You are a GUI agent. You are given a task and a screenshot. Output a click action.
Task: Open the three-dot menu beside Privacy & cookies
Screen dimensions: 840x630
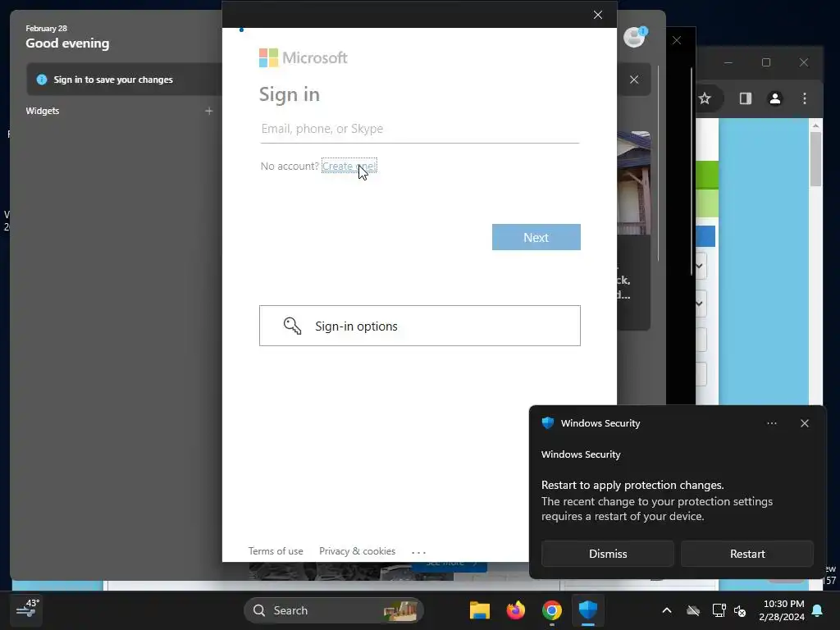coord(419,552)
